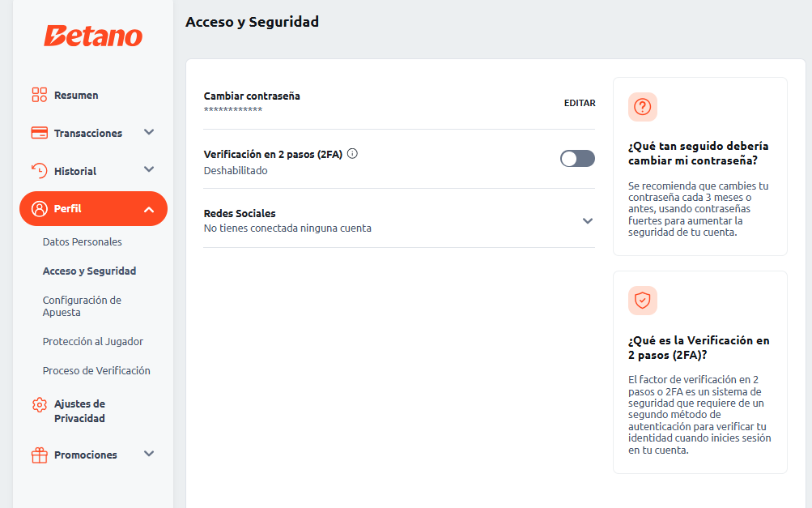Expand the Promociones submenu chevron
Image resolution: width=812 pixels, height=508 pixels.
(x=149, y=454)
